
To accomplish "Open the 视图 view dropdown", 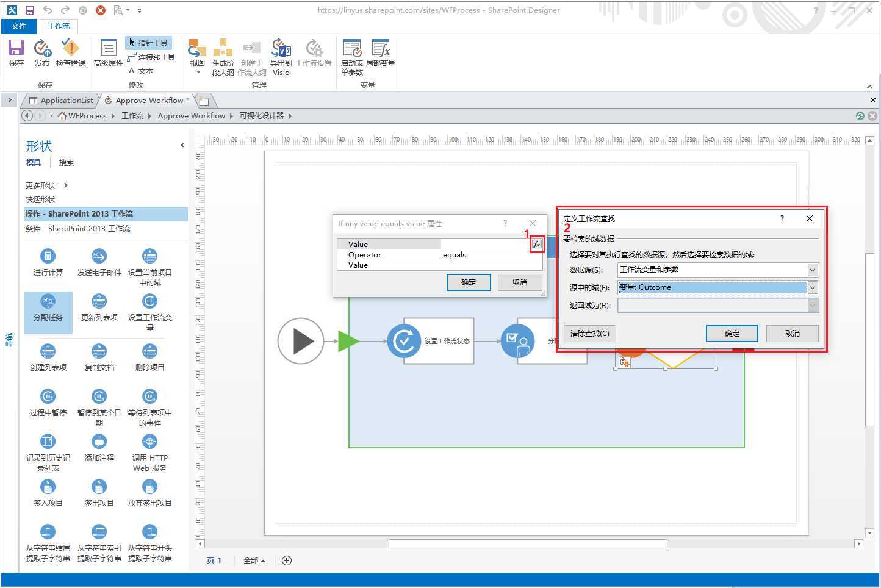I will 197,56.
